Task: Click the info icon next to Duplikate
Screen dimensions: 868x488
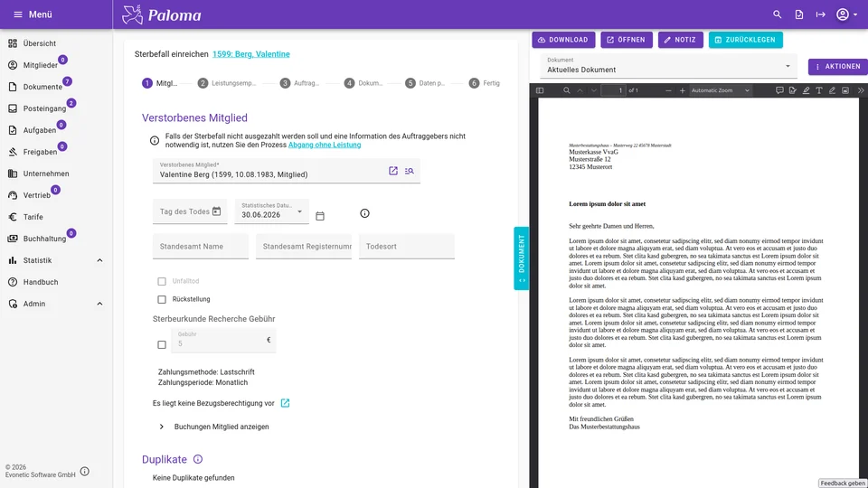Action: (198, 459)
